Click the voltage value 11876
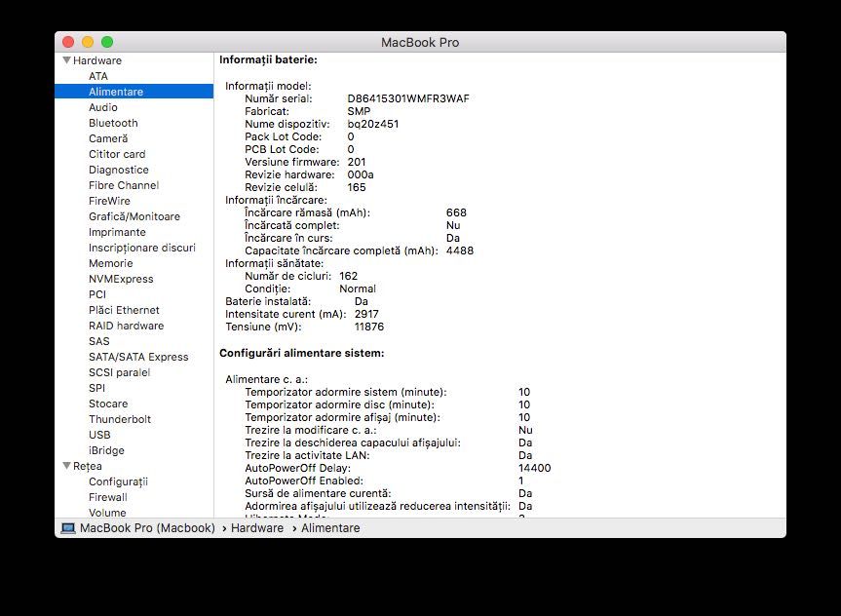Screen dimensions: 841x616 tap(369, 327)
